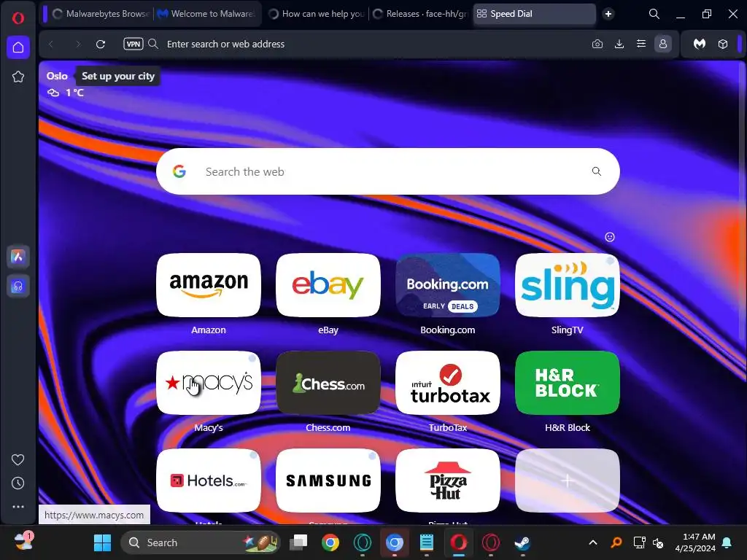Open the Player headphones sidebar icon
Viewport: 747px width, 560px height.
tap(18, 286)
